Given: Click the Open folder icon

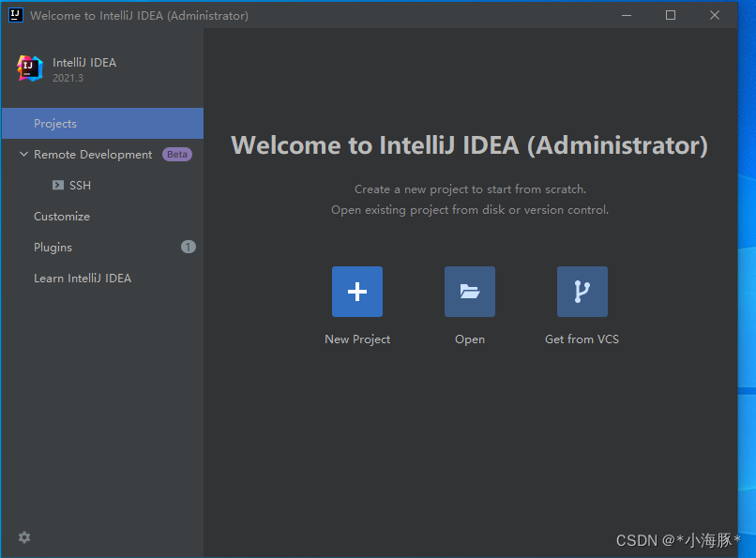Looking at the screenshot, I should tap(470, 292).
